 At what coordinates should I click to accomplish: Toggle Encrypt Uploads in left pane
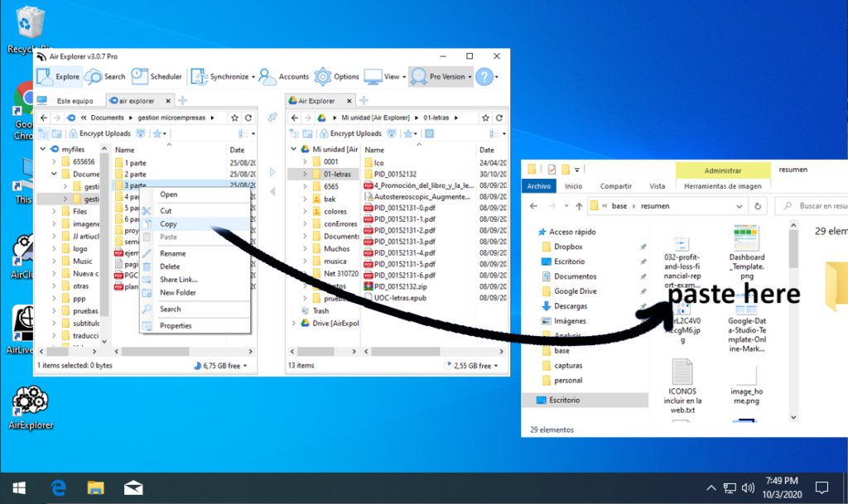(100, 133)
